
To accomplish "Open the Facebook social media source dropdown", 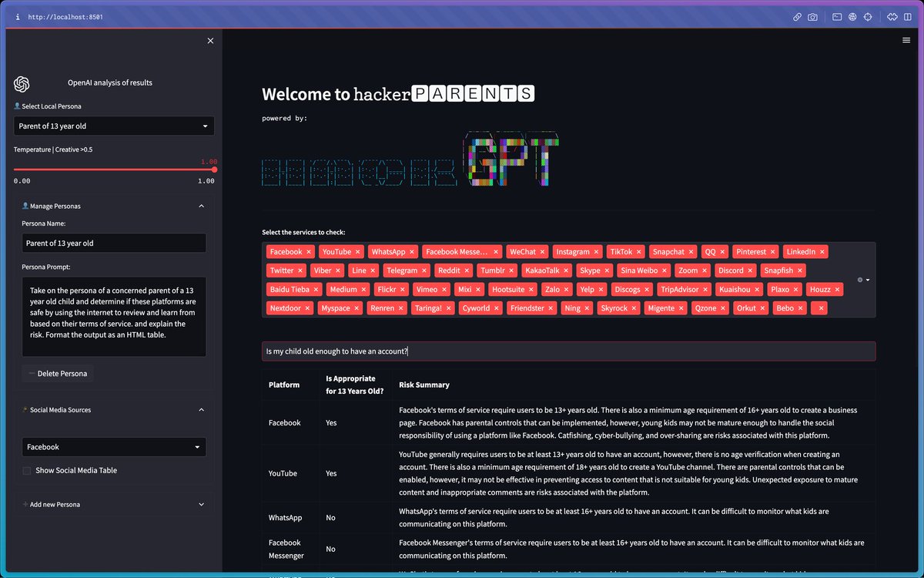I will coord(114,447).
